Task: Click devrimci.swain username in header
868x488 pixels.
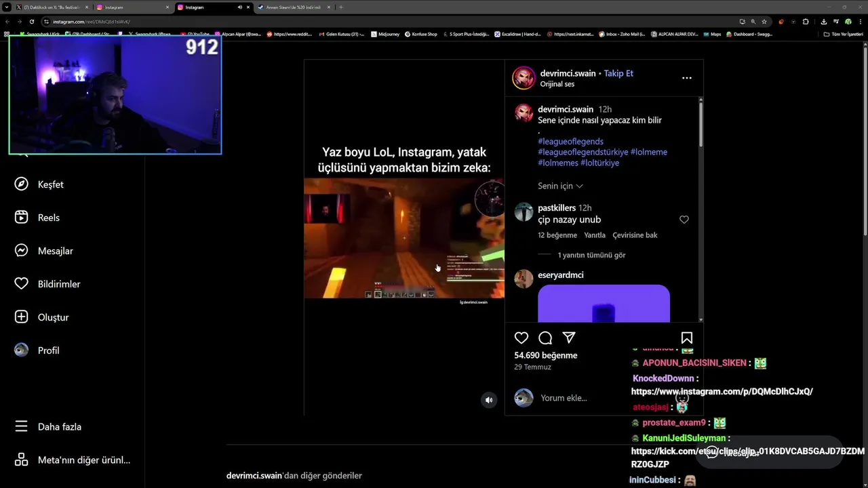Action: [568, 73]
